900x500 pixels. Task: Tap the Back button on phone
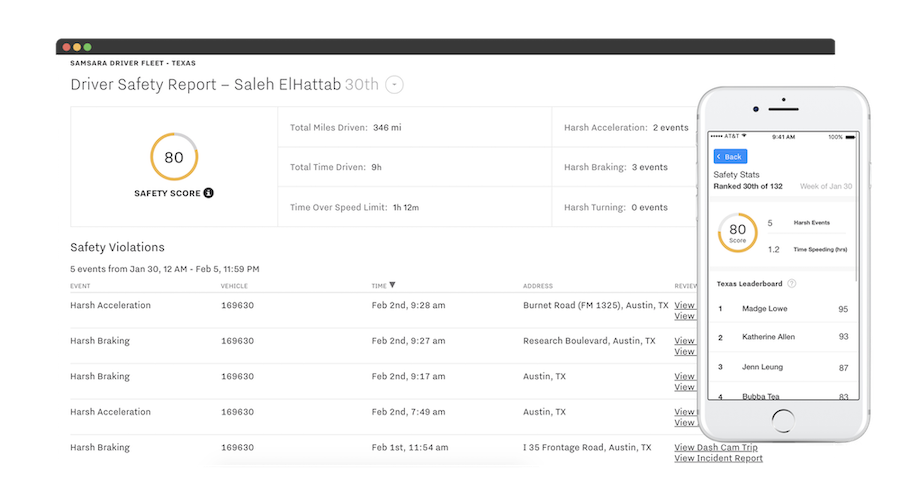(730, 156)
